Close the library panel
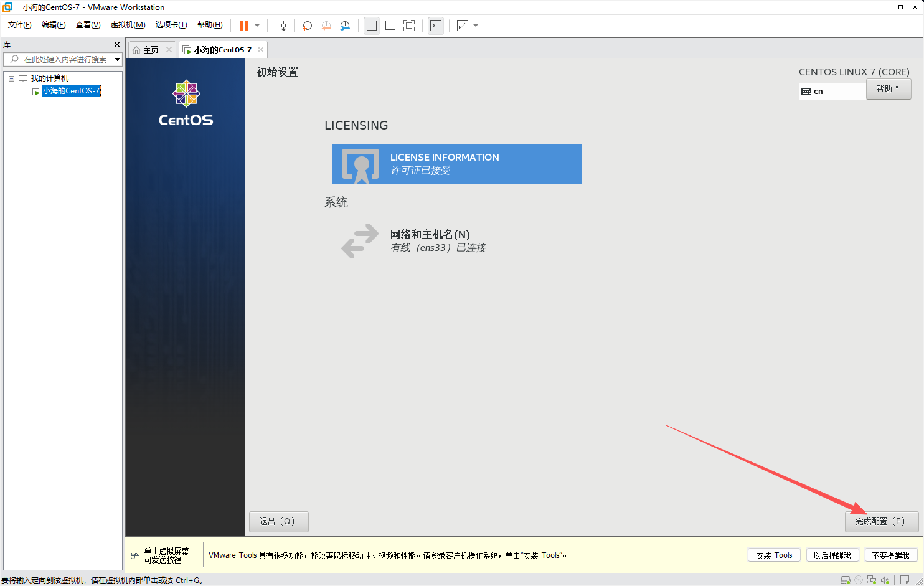924x586 pixels. coord(117,45)
